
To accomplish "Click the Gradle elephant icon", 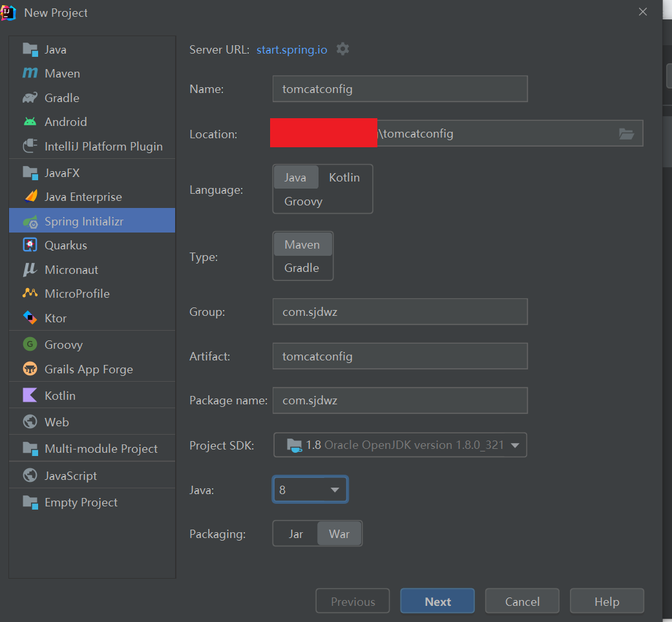I will [30, 98].
